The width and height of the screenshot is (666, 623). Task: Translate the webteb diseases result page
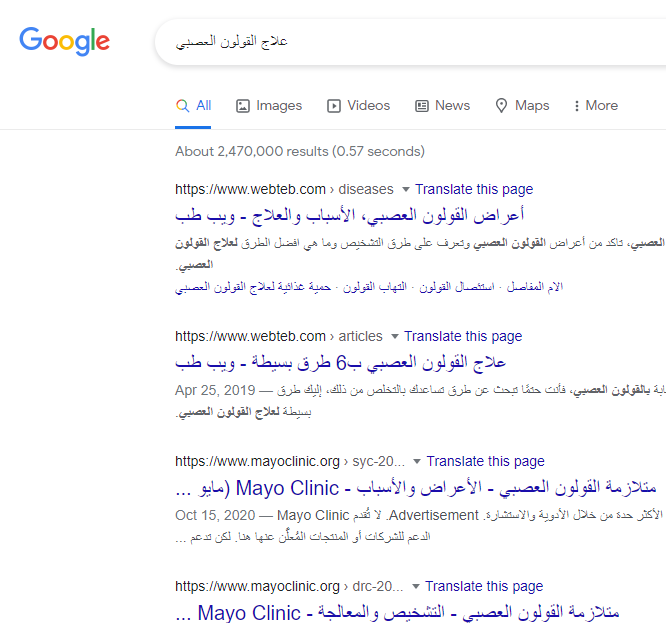(x=474, y=189)
